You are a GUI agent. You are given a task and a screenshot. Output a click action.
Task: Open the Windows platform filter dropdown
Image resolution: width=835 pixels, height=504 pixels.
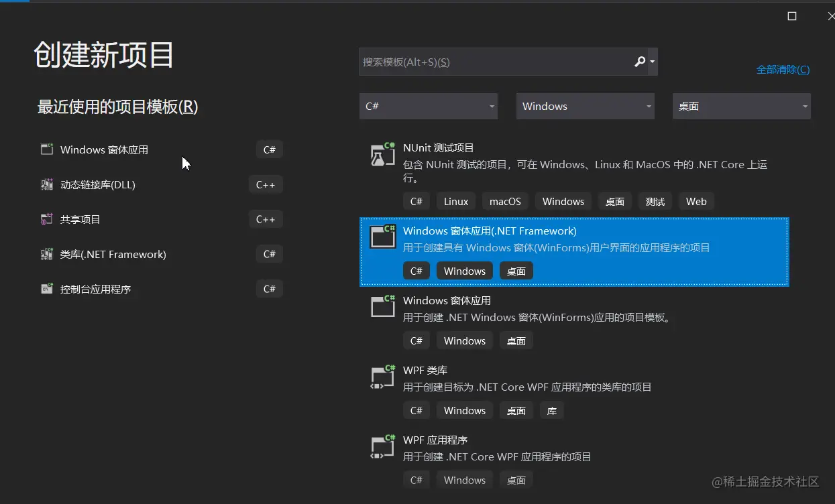tap(586, 106)
